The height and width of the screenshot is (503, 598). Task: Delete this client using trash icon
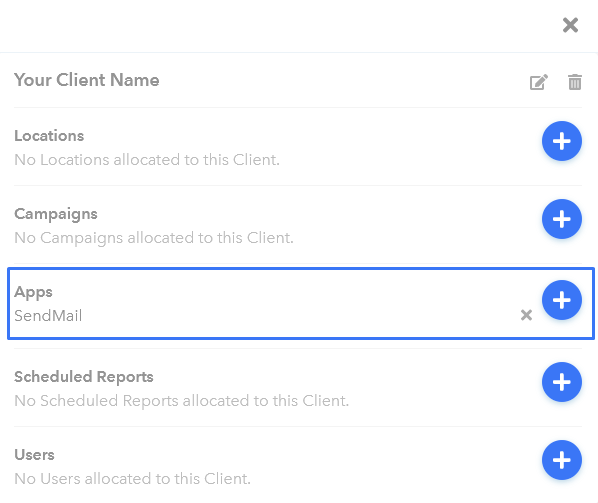coord(575,82)
